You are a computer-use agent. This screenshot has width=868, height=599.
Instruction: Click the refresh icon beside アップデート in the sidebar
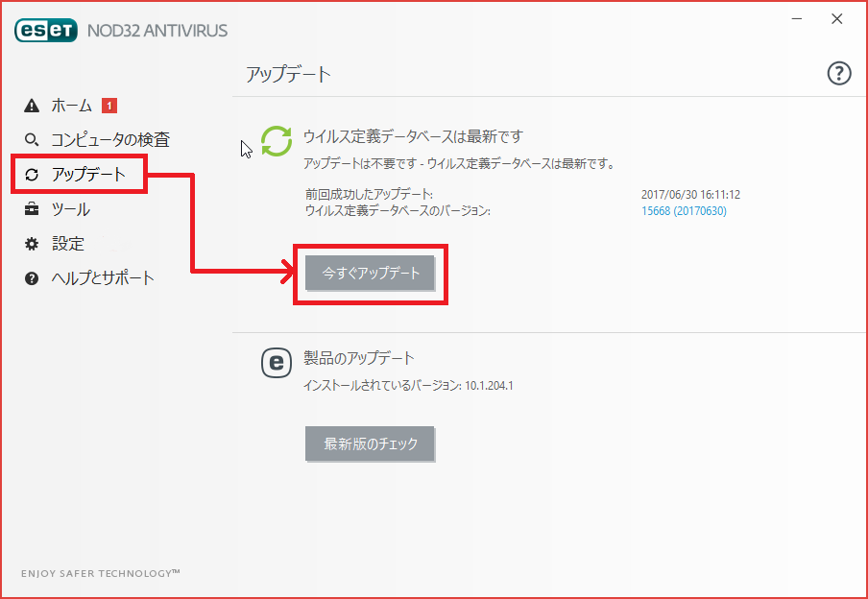coord(32,175)
